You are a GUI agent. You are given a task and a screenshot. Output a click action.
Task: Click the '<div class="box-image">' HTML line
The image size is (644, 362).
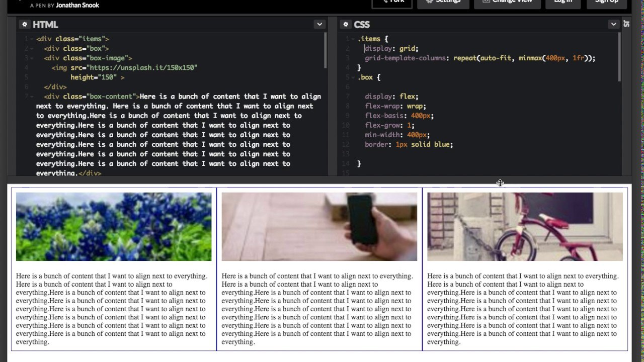[88, 58]
